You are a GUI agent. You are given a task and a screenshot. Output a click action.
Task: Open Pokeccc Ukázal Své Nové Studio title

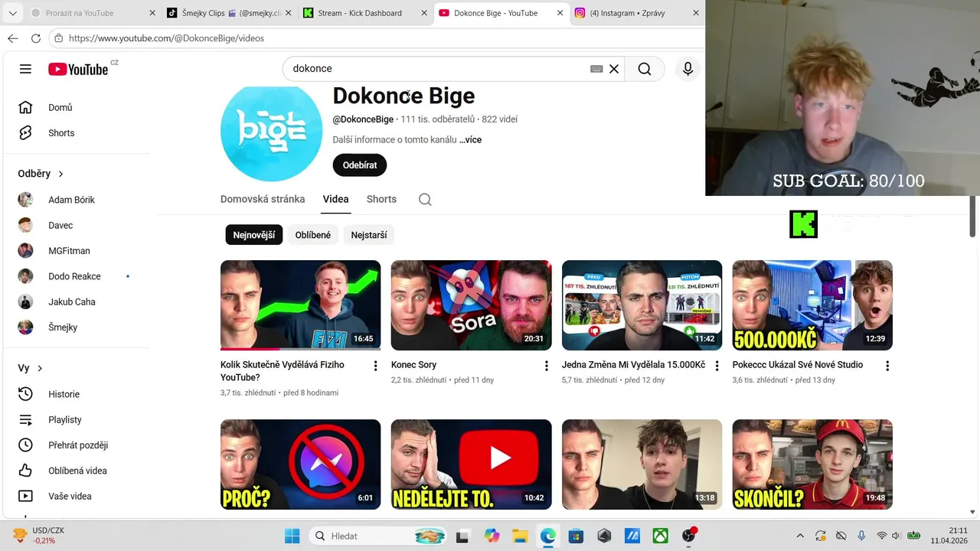point(798,365)
